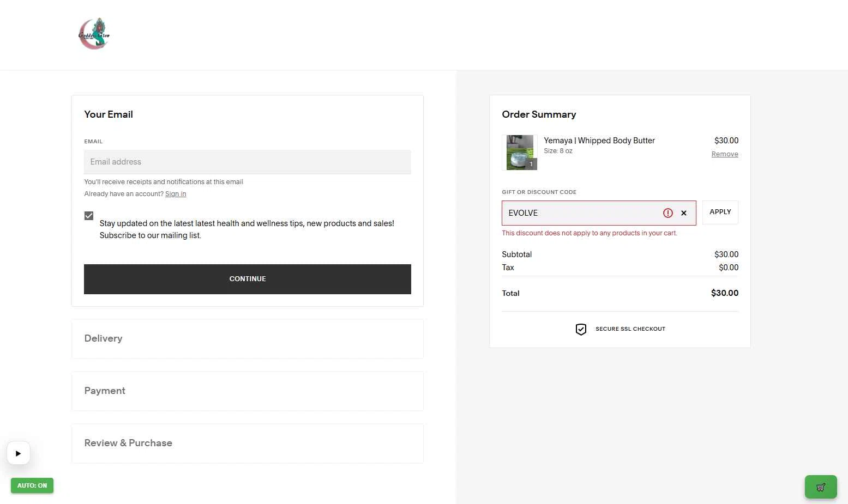848x504 pixels.
Task: Click the Your Email heading
Action: tap(109, 114)
